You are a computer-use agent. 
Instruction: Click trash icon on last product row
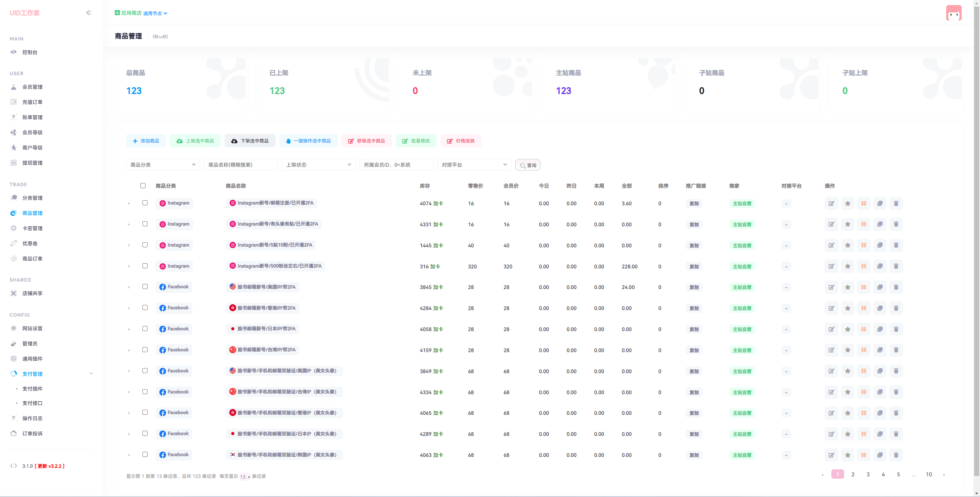tap(896, 455)
